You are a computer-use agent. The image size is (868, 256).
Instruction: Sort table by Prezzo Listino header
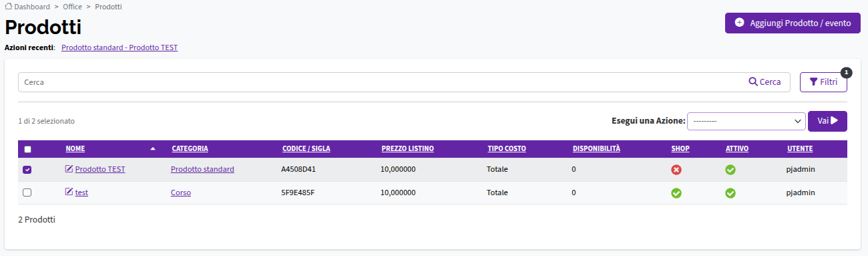click(407, 148)
